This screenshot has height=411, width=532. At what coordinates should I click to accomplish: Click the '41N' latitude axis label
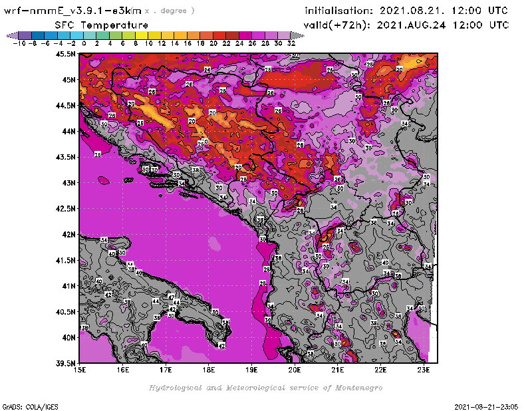[x=68, y=286]
